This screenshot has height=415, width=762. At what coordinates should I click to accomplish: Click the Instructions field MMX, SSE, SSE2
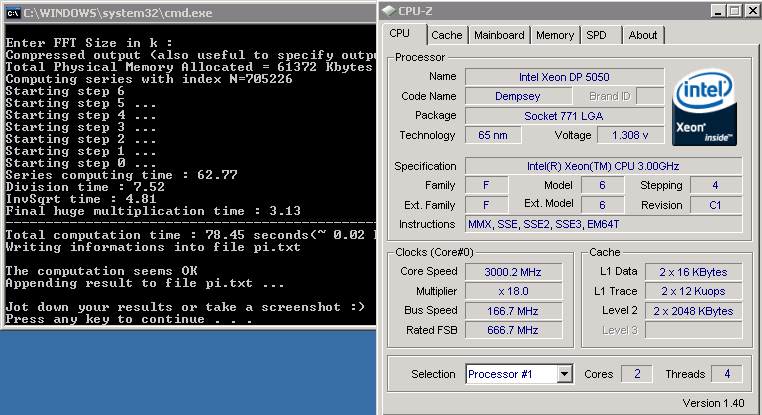point(604,225)
